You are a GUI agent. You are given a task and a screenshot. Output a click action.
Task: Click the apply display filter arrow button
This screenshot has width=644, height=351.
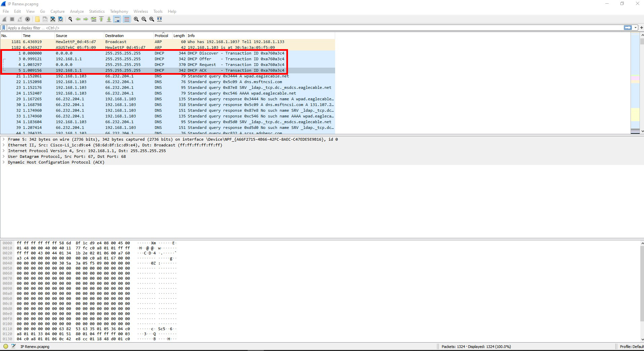628,28
